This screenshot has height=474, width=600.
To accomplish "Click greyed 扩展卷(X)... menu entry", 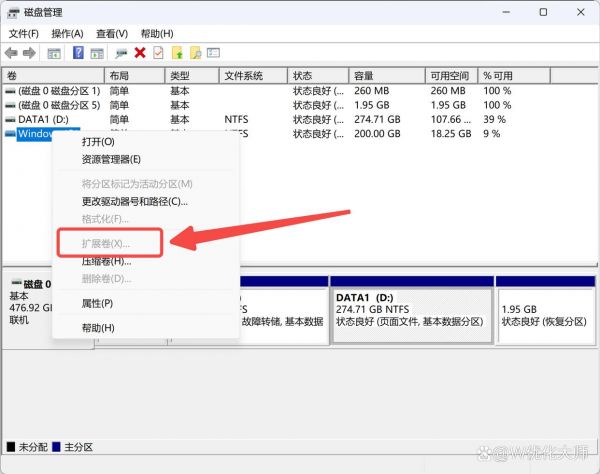I will coord(106,244).
